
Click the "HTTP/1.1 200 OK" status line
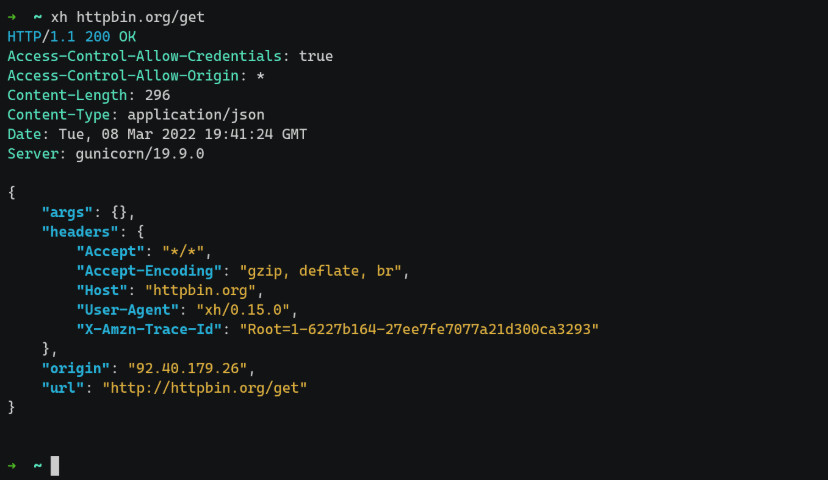[x=71, y=36]
